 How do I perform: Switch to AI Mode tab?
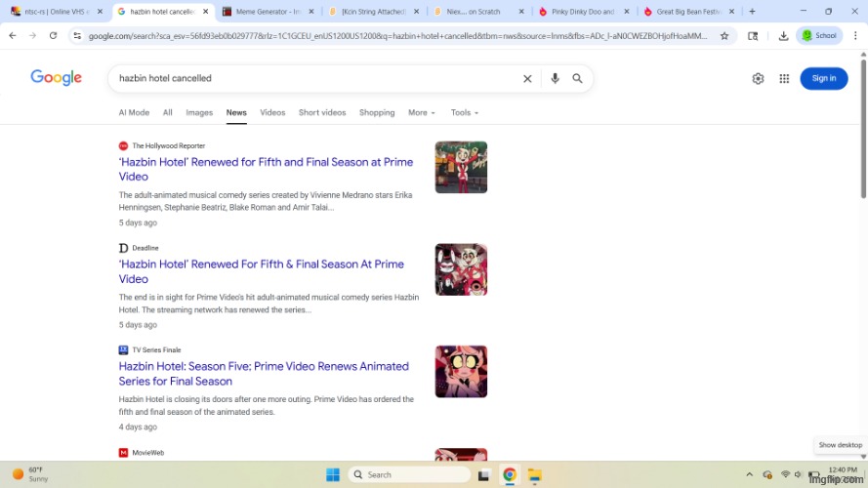pos(134,112)
